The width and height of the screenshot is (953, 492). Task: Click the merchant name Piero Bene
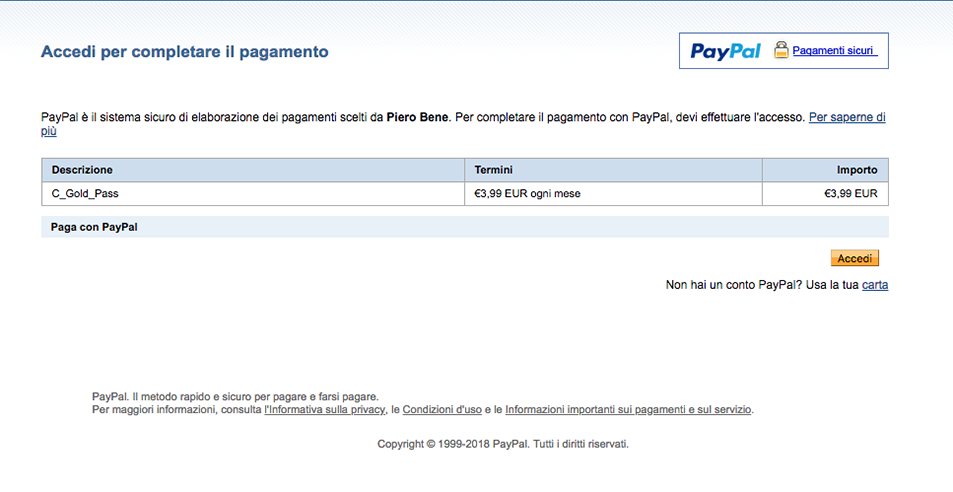(417, 117)
